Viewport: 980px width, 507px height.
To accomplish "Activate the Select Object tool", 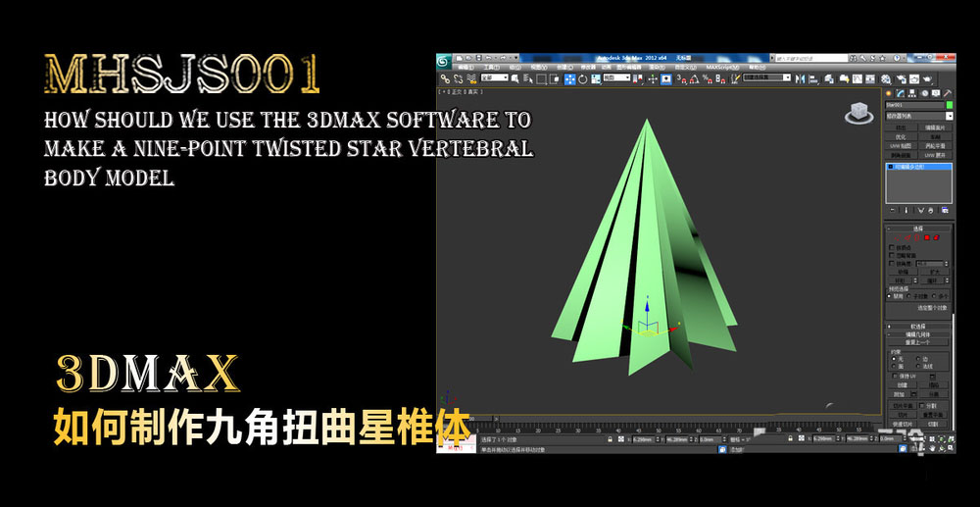I will click(x=515, y=78).
